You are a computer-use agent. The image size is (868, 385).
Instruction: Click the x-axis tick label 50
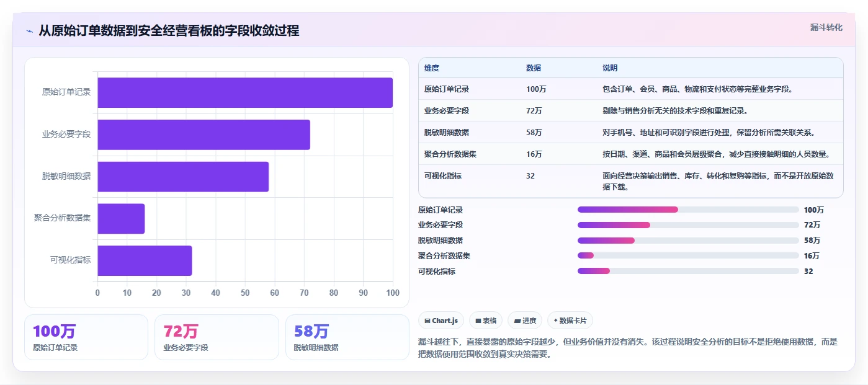(245, 293)
